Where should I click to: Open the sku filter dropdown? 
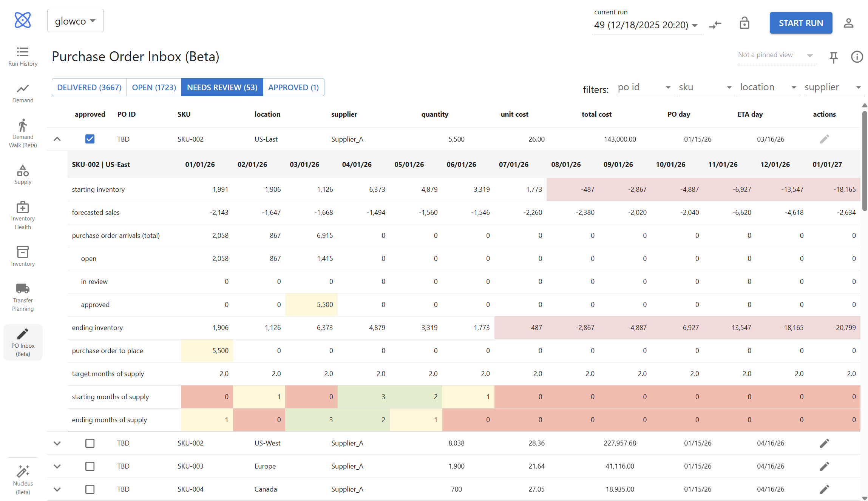tap(706, 87)
